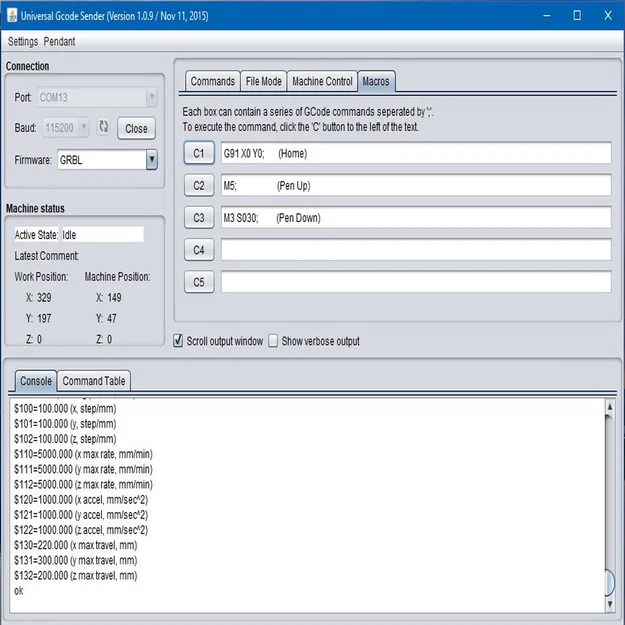
Task: Click Work Position X value 329
Action: pyautogui.click(x=44, y=297)
